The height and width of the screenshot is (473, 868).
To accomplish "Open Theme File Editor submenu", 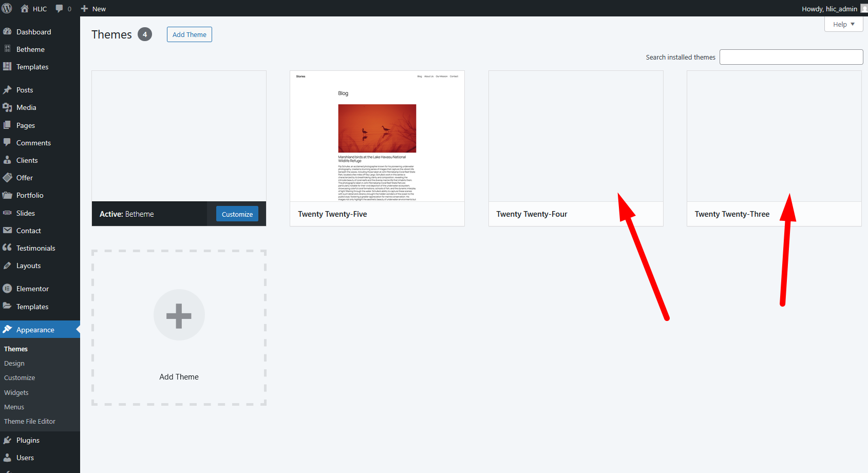I will (x=30, y=421).
